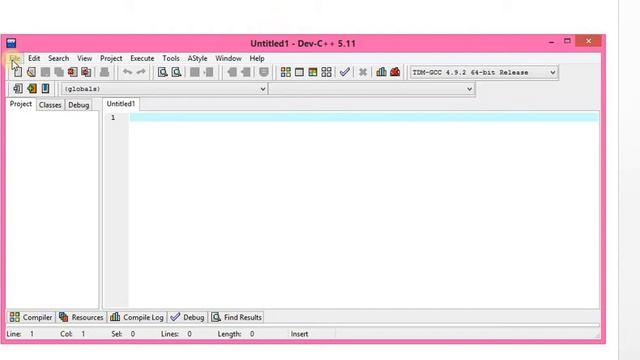
Task: Maximize the Dev-C++ window
Action: click(567, 41)
